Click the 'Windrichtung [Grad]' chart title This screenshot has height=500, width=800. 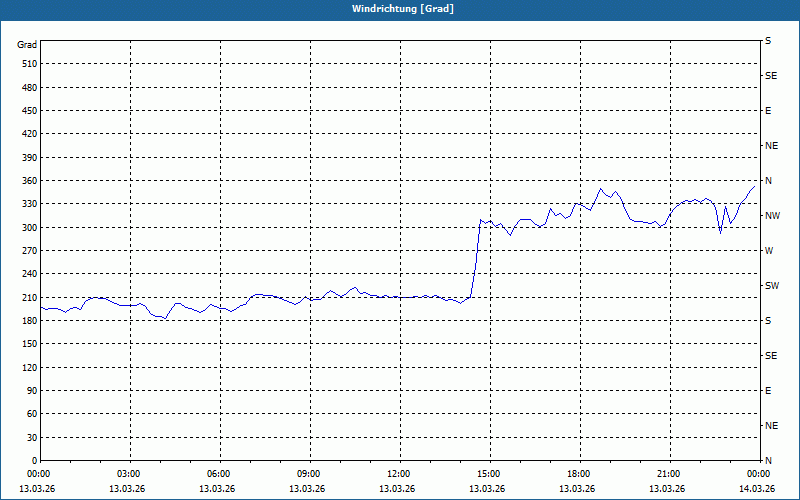click(x=403, y=9)
